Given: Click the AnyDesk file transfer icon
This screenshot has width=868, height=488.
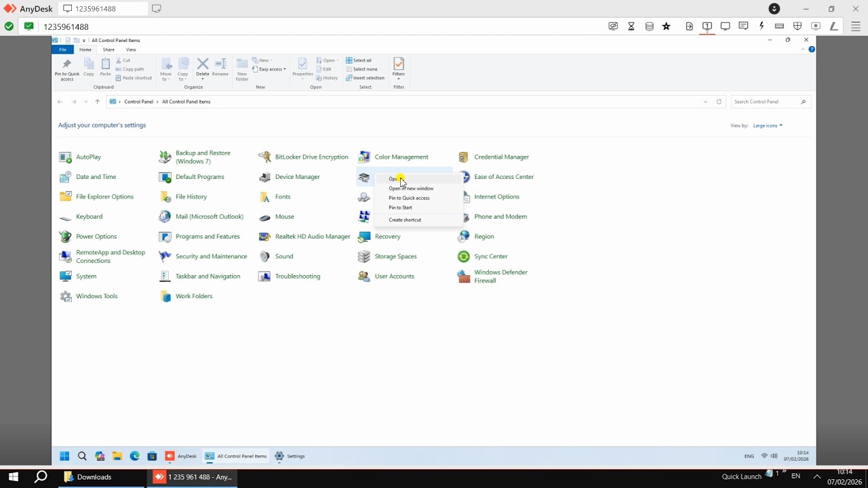Looking at the screenshot, I should [x=689, y=26].
